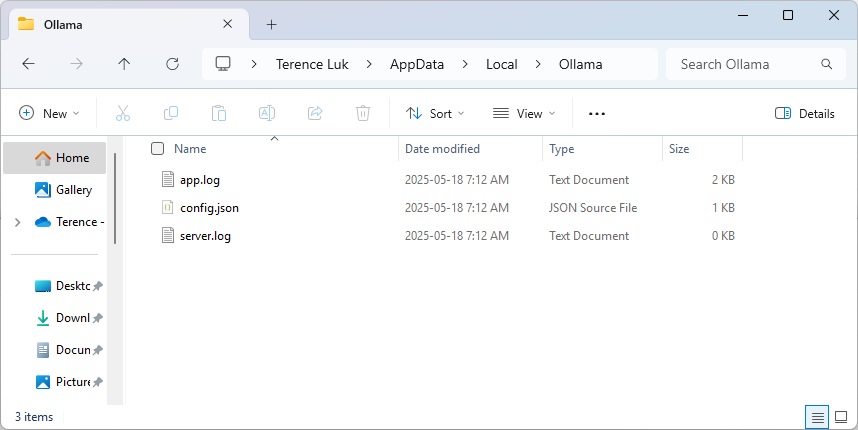The height and width of the screenshot is (430, 858).
Task: Click the forward navigation arrow
Action: [77, 64]
